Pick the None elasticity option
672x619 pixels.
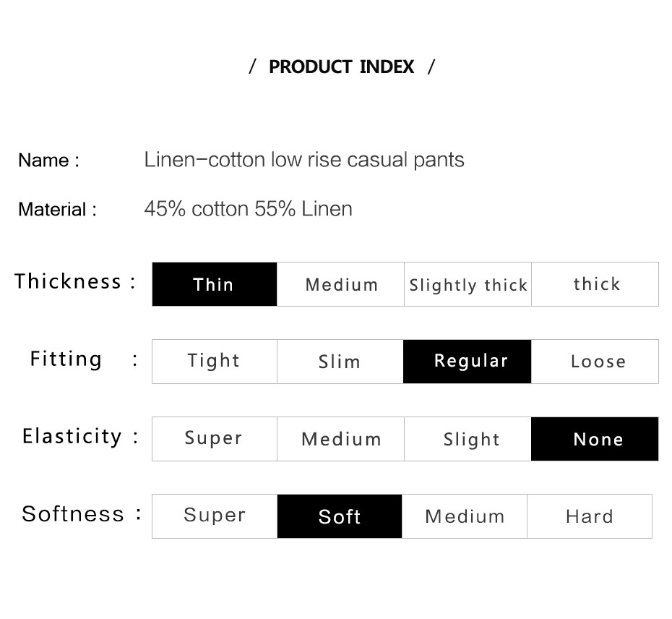595,439
